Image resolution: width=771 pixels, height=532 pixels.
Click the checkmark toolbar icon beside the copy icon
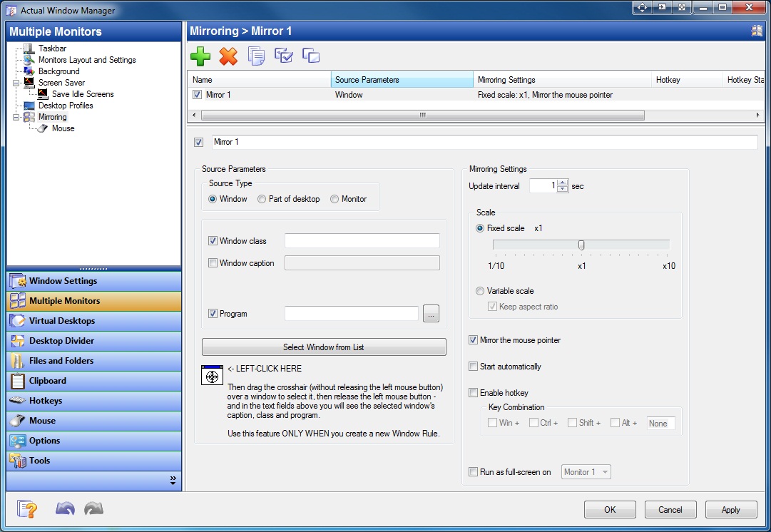(x=284, y=56)
